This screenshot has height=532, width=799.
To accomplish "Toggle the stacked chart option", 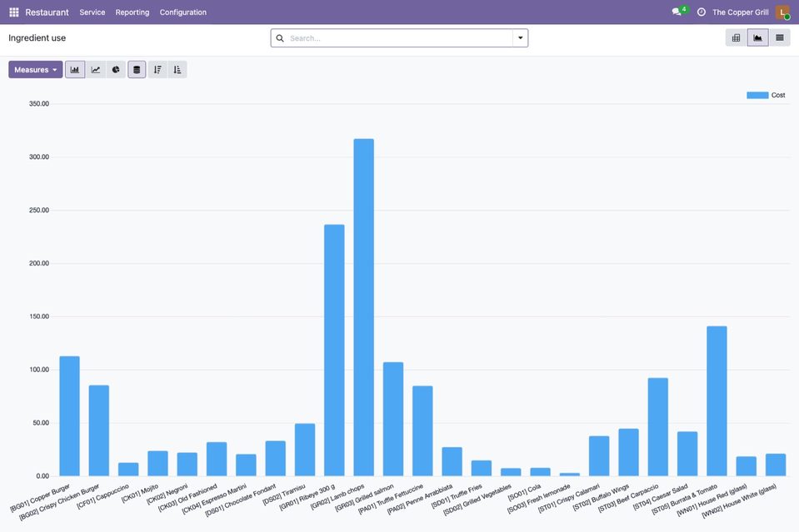I will 137,70.
